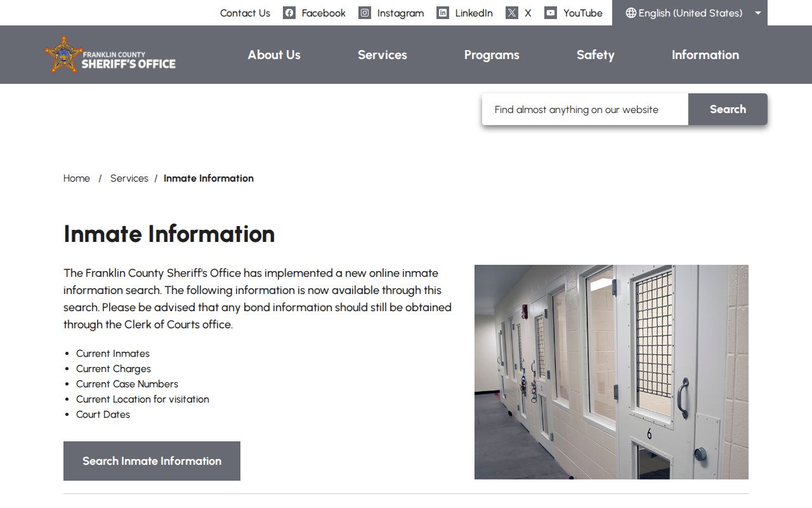Screen dimensions: 812x508
Task: Click the 'Current Inmates' list item
Action: pos(113,354)
